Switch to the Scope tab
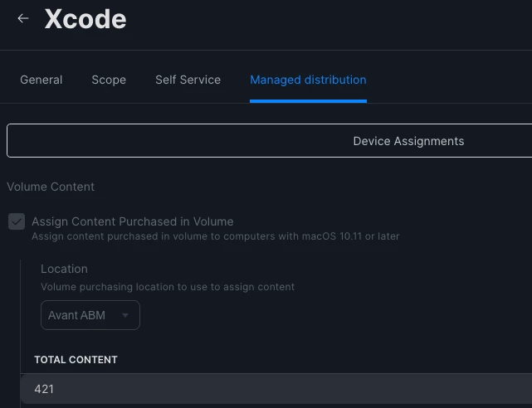Screen dimensions: 532x408 [109, 80]
